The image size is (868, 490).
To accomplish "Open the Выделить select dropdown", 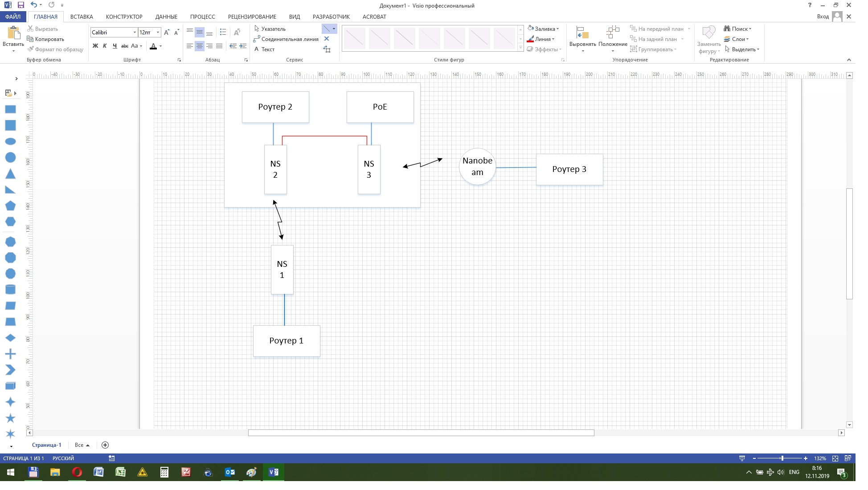I will tap(742, 49).
